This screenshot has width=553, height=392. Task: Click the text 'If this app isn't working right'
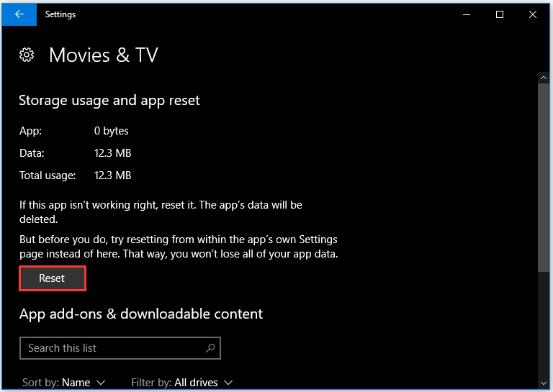click(88, 205)
